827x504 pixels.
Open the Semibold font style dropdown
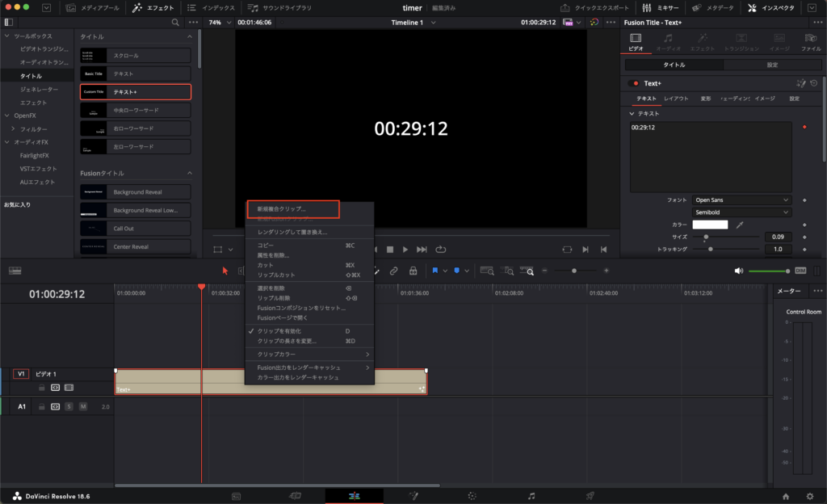pyautogui.click(x=741, y=212)
